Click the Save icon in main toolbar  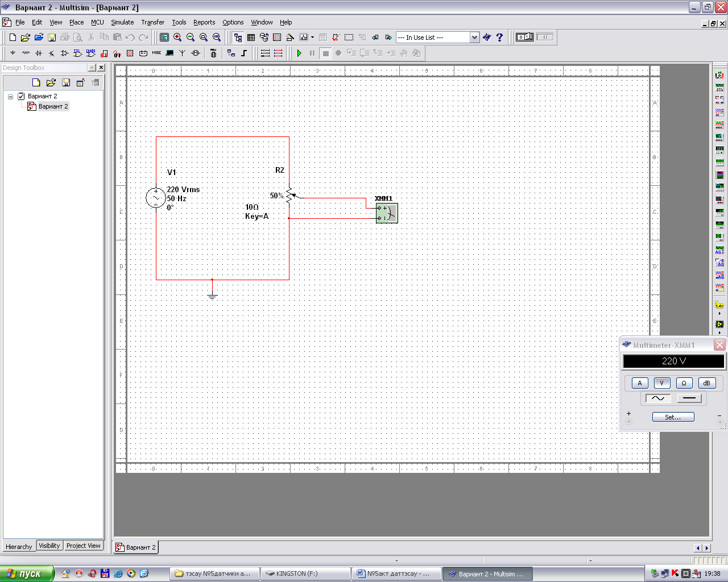pyautogui.click(x=52, y=38)
